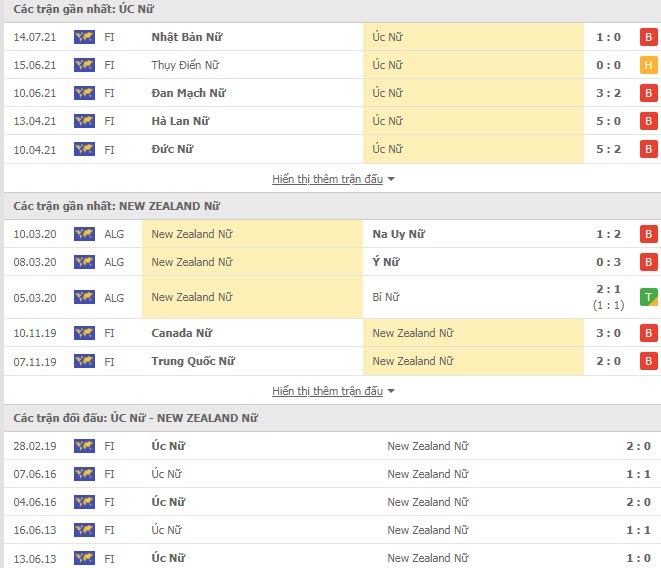Screen dimensions: 661x568
Task: Click the red B badge for Ý Nữ match
Action: 649,262
